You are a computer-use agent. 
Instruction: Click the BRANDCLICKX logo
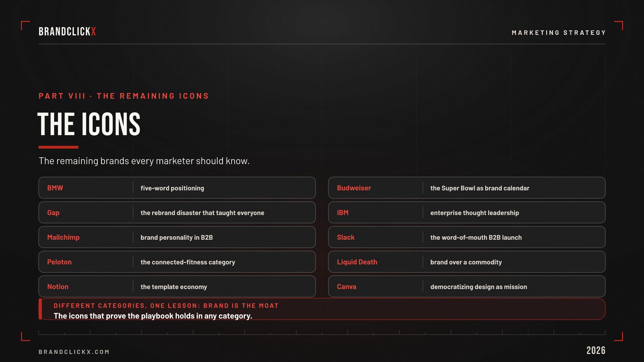(x=67, y=32)
